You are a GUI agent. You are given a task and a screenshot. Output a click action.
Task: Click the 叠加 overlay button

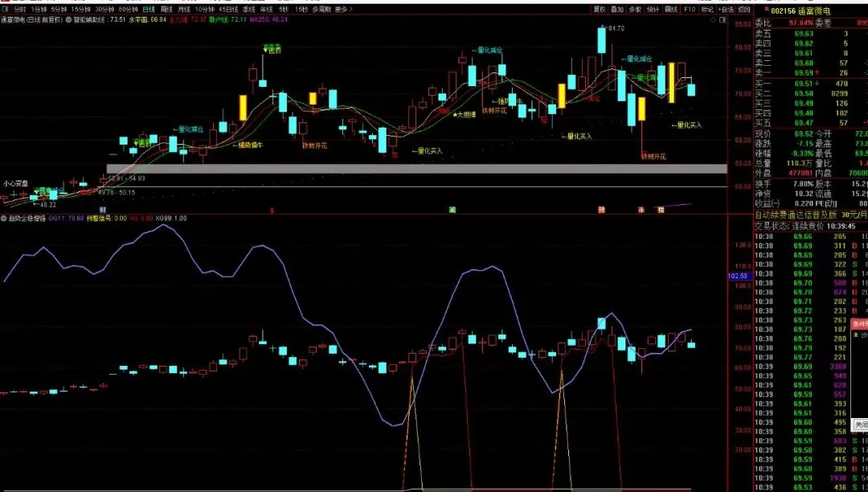[x=617, y=10]
